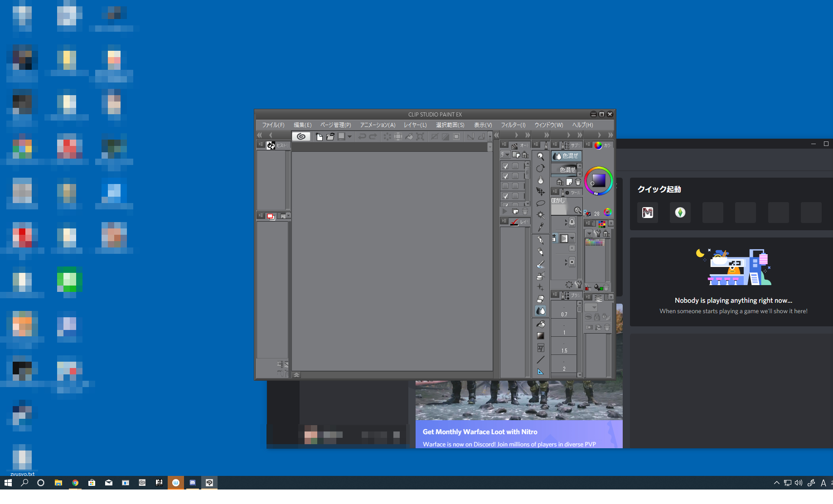Uncheck the fourth auto action checkbox
This screenshot has height=504, width=833.
505,196
